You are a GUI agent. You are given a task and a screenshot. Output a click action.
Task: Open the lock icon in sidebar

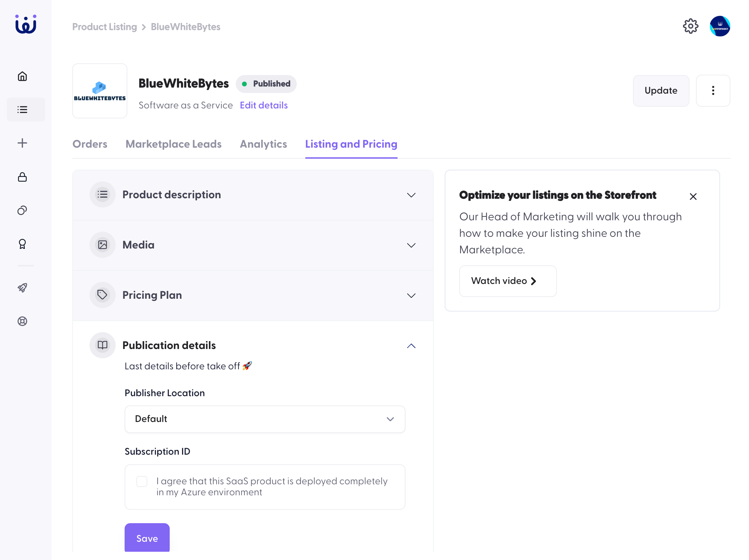tap(22, 177)
